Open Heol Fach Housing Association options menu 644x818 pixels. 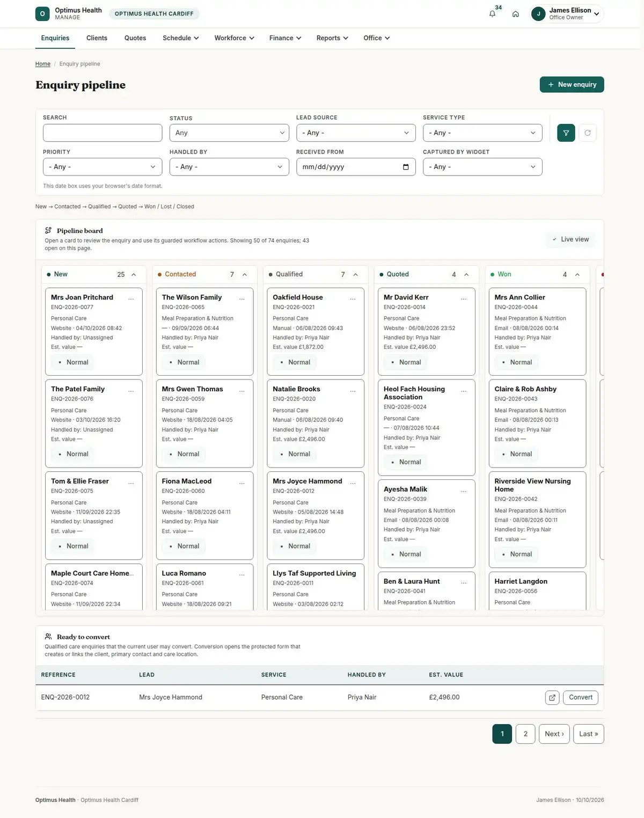464,390
